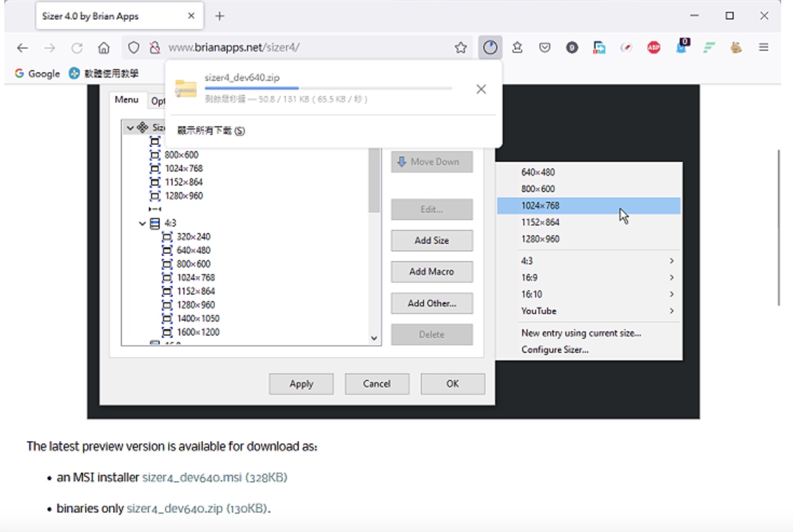Choose highlighted 1024×768 menu entry
The height and width of the screenshot is (532, 793).
coord(589,206)
